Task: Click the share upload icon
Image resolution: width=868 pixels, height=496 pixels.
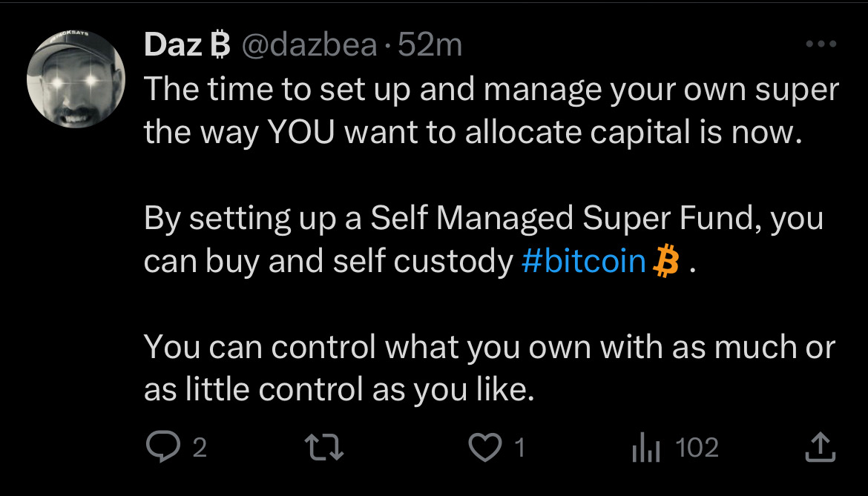Action: click(820, 448)
